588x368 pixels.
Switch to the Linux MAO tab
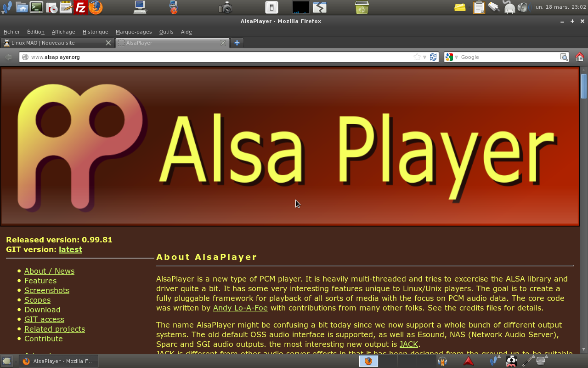[57, 43]
